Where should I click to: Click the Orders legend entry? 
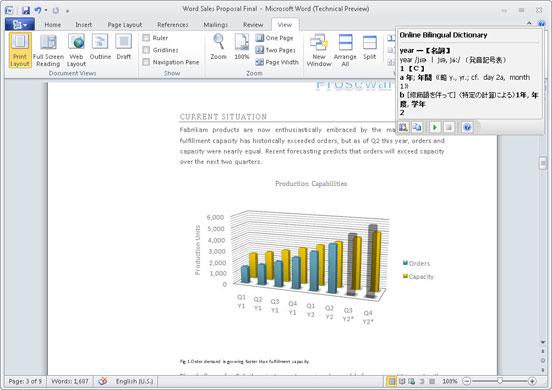click(x=416, y=263)
